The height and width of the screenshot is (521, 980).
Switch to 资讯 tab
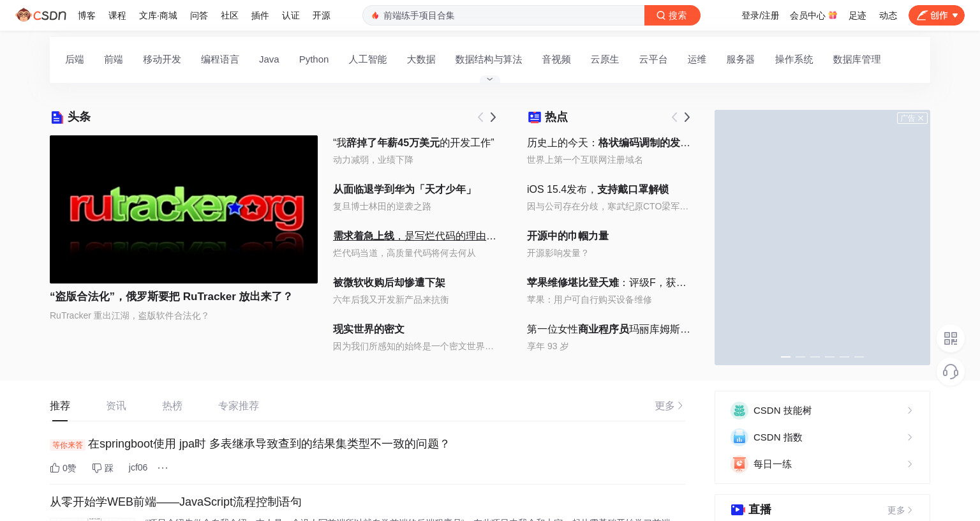(x=116, y=406)
